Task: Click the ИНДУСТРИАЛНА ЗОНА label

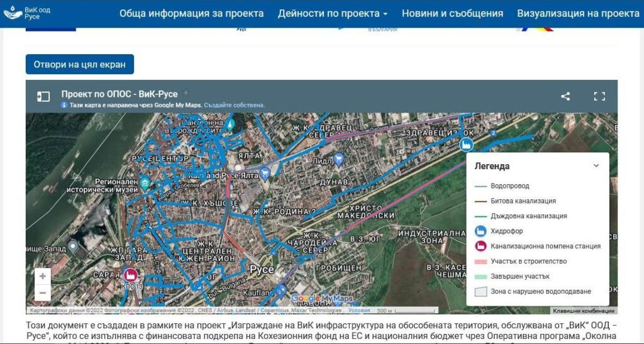Action: pos(431,237)
